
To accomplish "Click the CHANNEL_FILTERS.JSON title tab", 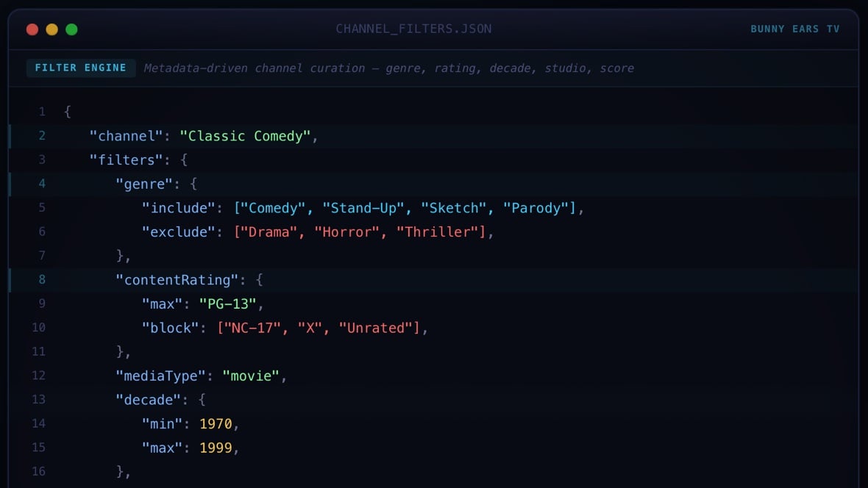I will pos(414,29).
